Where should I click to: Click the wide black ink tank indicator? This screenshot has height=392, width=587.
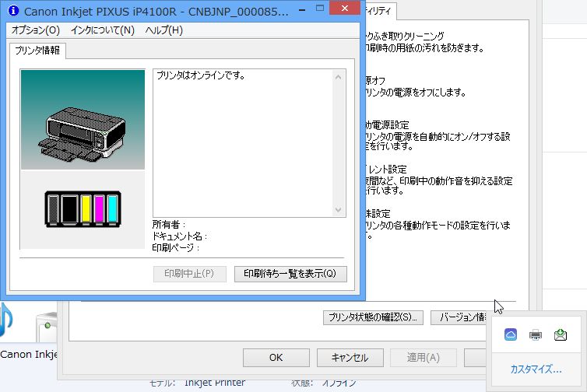coord(69,210)
